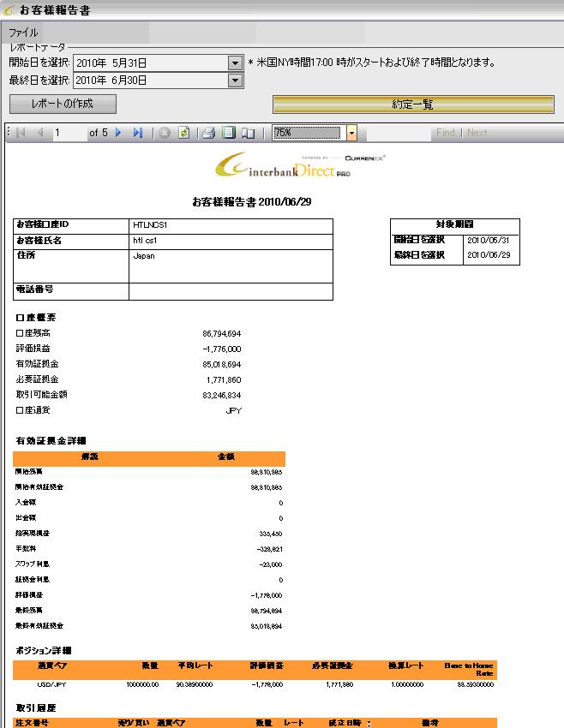Click the balance value 86,794,694

[222, 333]
